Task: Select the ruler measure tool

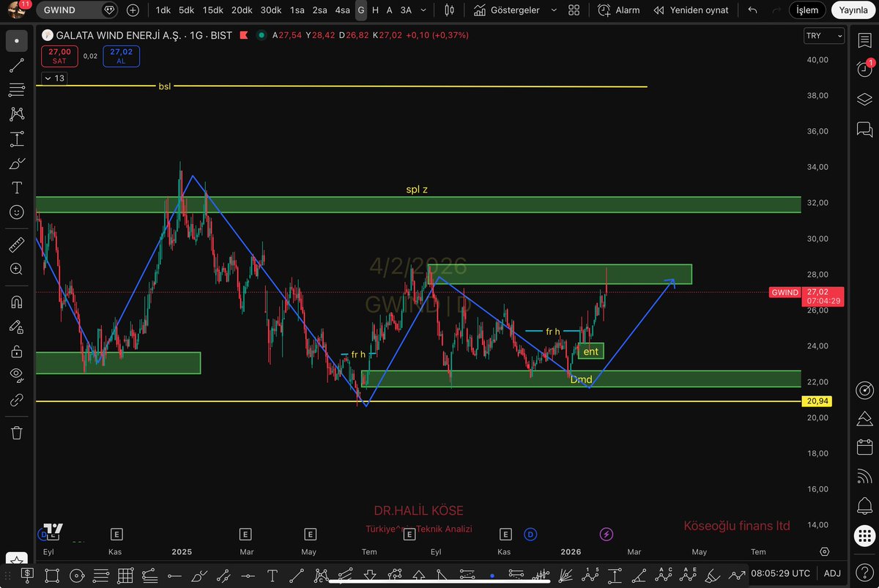Action: [16, 244]
